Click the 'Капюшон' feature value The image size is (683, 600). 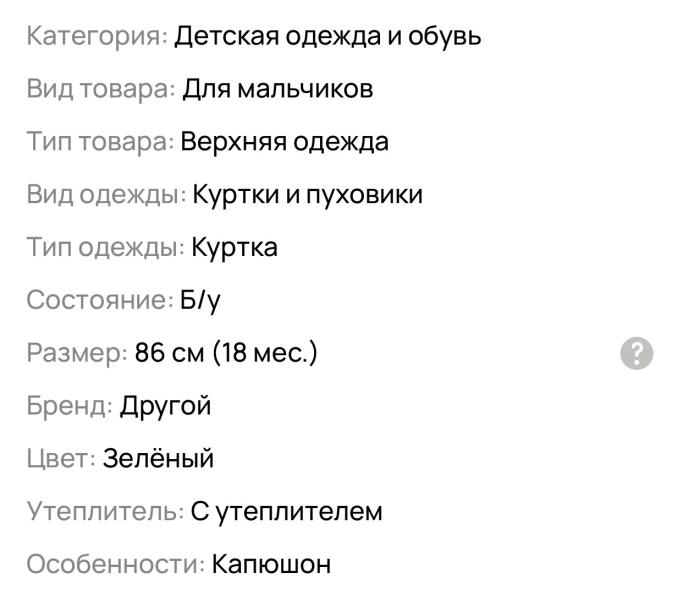(x=271, y=565)
